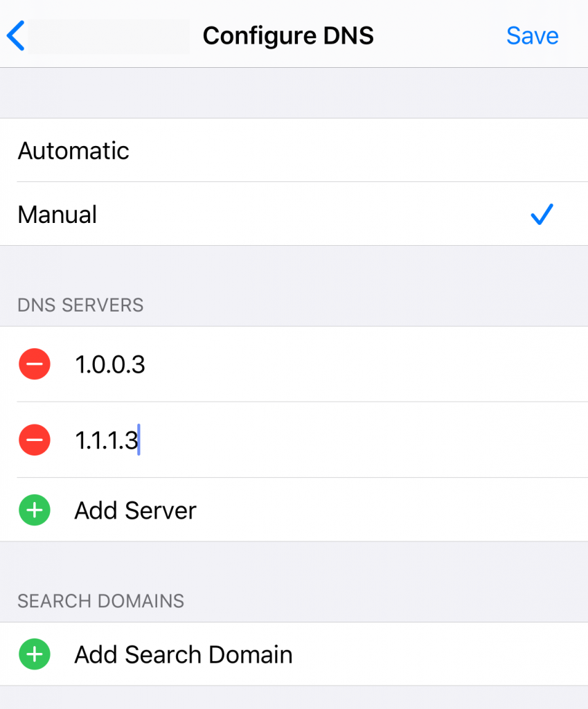The width and height of the screenshot is (588, 709).
Task: Tap the DNS SERVERS section header
Action: [x=80, y=305]
